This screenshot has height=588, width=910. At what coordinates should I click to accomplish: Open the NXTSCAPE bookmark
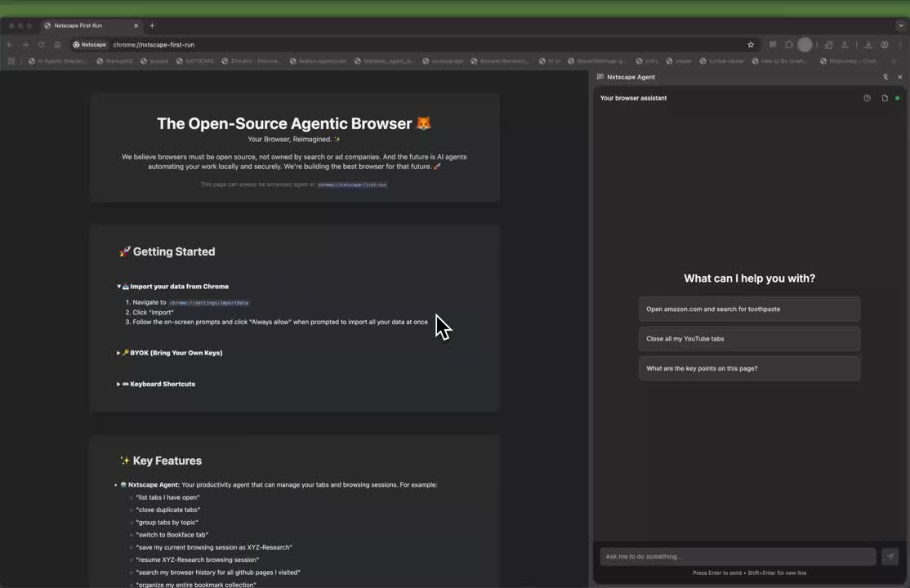[x=195, y=61]
